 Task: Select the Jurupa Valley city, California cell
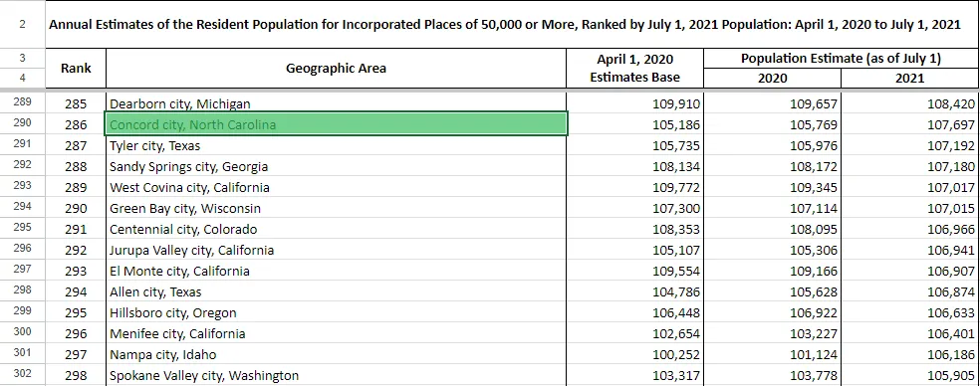click(337, 250)
